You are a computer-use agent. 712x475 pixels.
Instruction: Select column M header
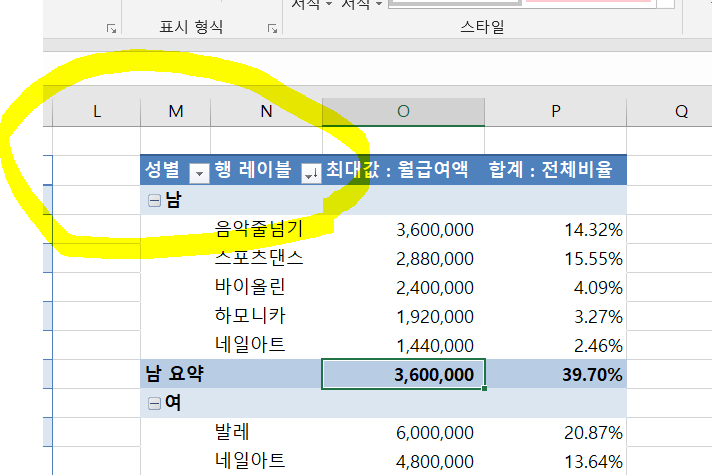coord(176,112)
